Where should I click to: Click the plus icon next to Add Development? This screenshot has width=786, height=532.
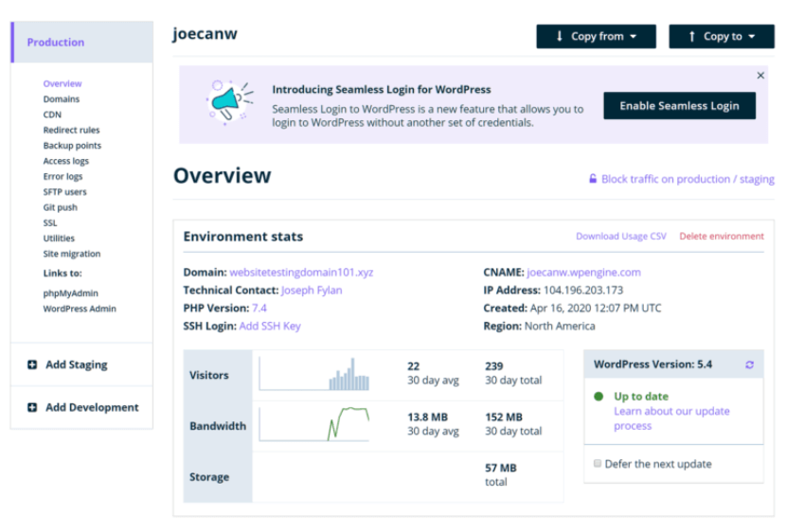pos(32,407)
